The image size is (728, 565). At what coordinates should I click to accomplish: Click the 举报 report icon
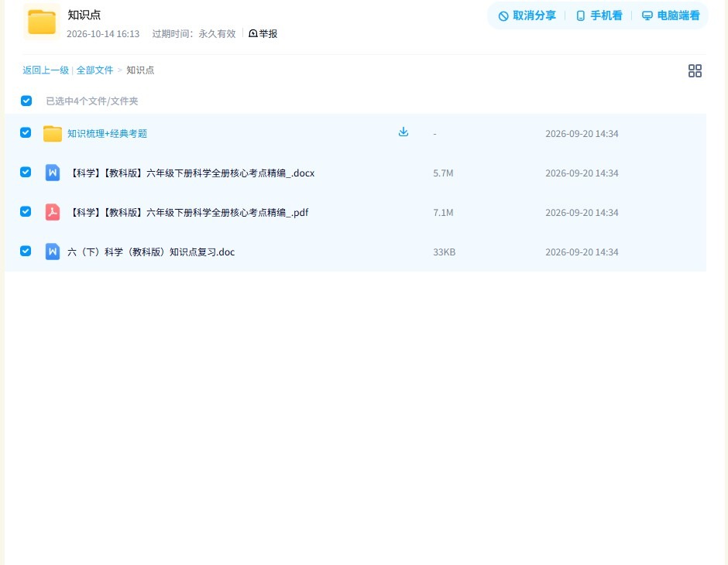pos(253,33)
